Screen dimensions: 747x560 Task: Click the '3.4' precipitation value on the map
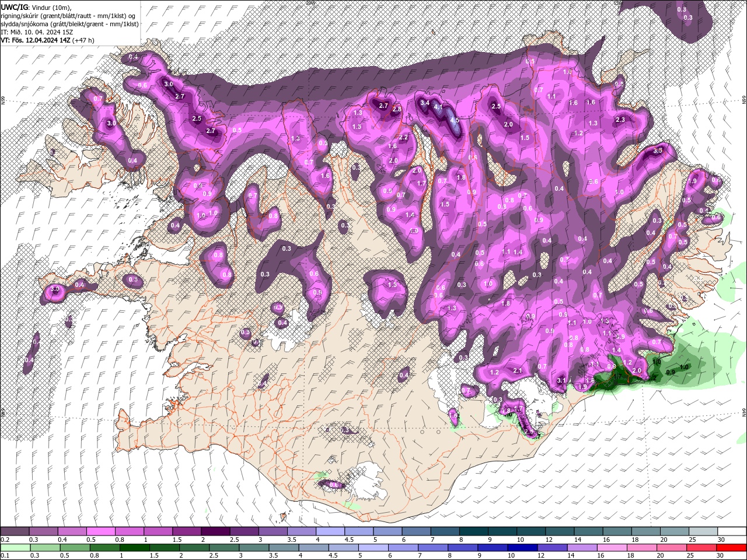(425, 103)
